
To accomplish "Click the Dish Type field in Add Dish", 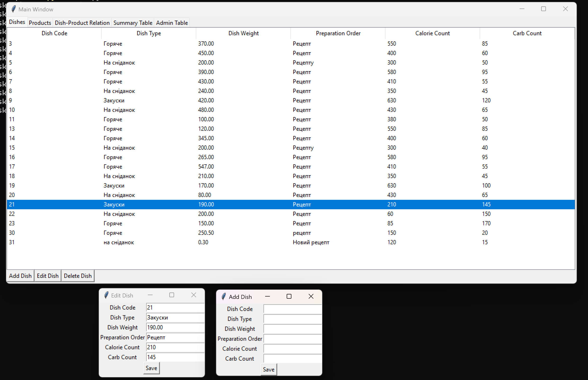I will (292, 319).
